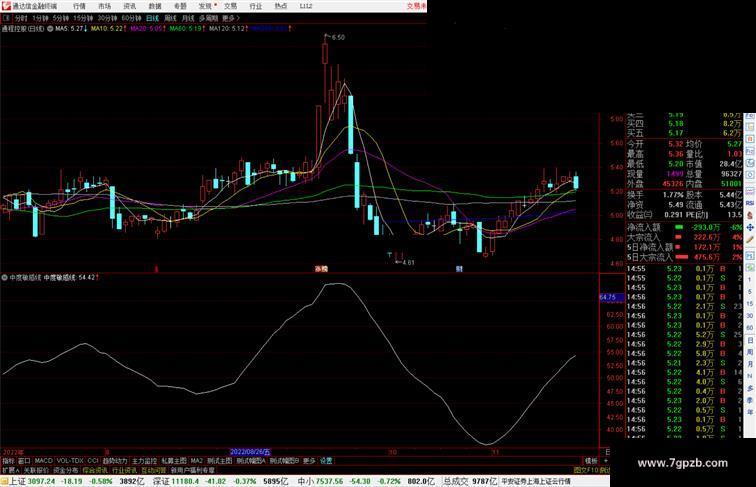Select the 月线 monthly period
This screenshot has width=756, height=487.
pos(188,18)
